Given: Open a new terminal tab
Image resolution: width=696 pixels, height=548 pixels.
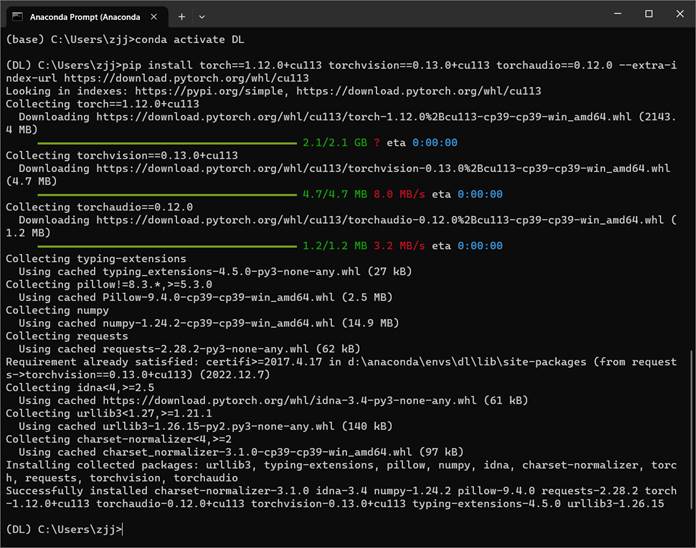Looking at the screenshot, I should [x=182, y=17].
